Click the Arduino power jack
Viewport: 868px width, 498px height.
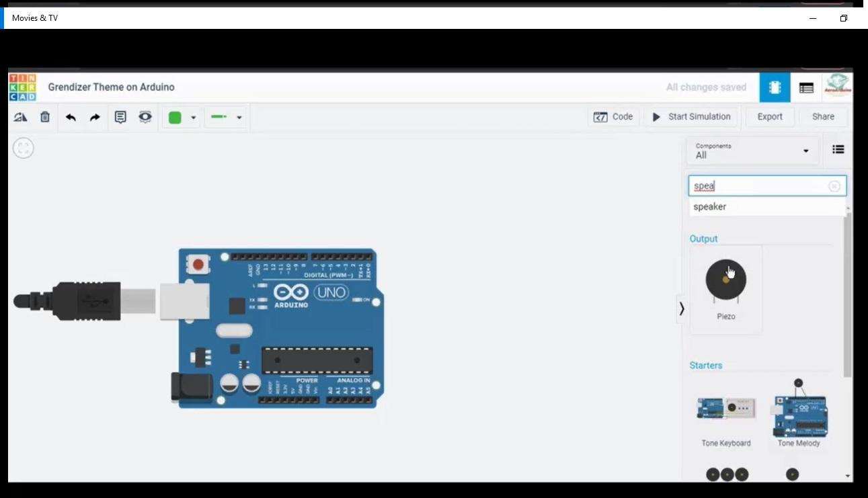(x=192, y=388)
